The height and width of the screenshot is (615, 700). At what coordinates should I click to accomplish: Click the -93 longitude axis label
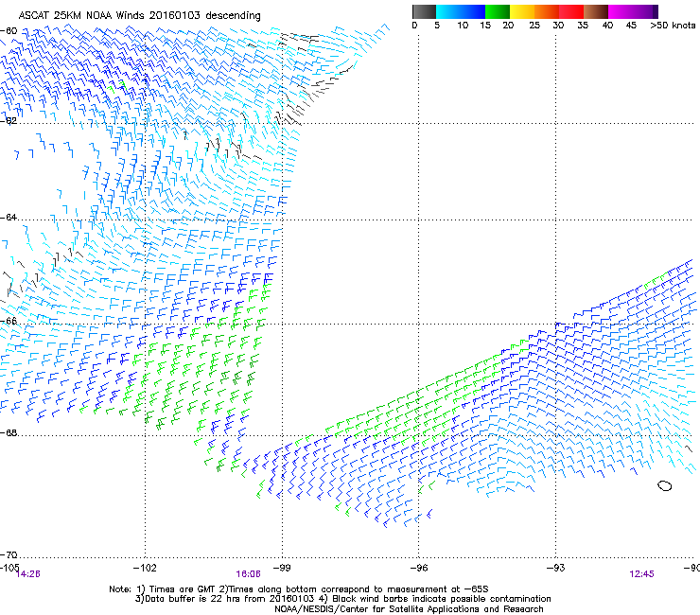coord(556,568)
